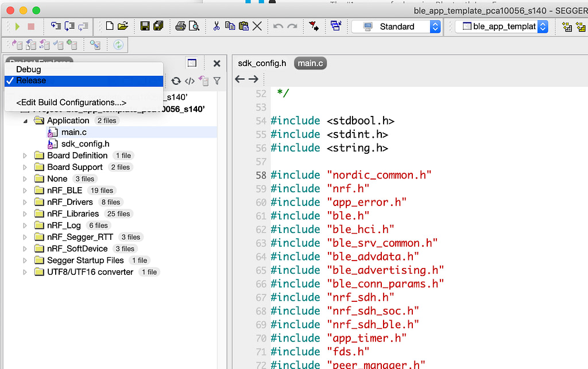Collapse the Application folder in project tree
The width and height of the screenshot is (588, 369).
point(25,121)
